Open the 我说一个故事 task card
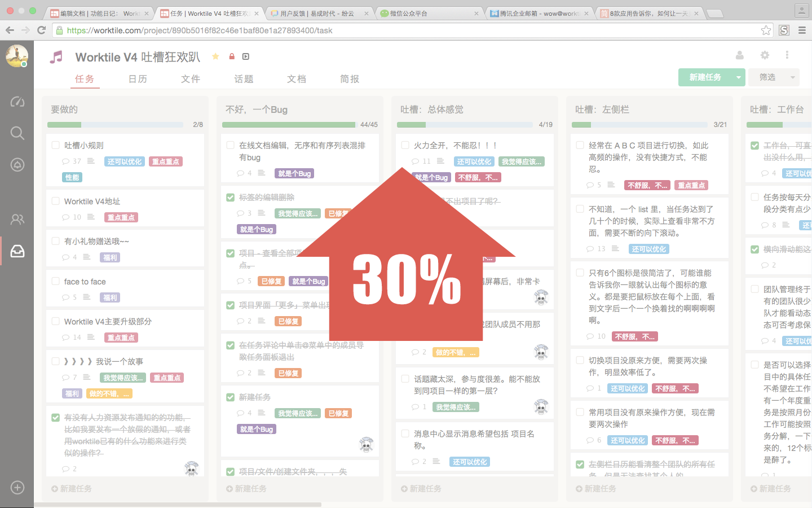This screenshot has height=508, width=812. tap(125, 377)
